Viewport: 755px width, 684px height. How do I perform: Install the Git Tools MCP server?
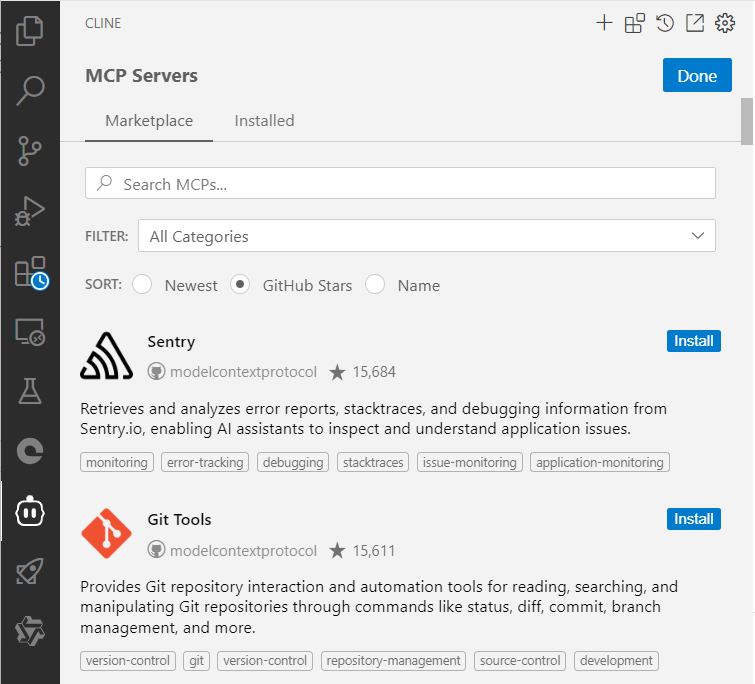tap(693, 519)
